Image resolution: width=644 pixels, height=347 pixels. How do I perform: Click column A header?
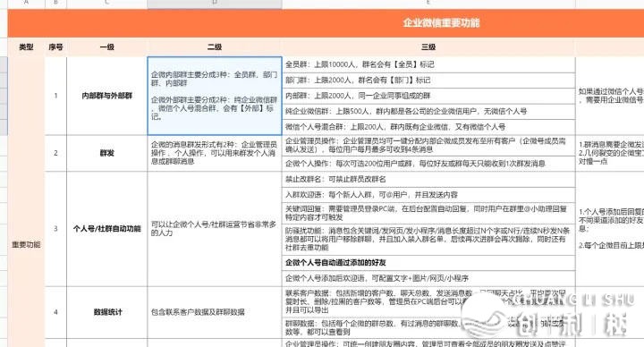pyautogui.click(x=26, y=4)
